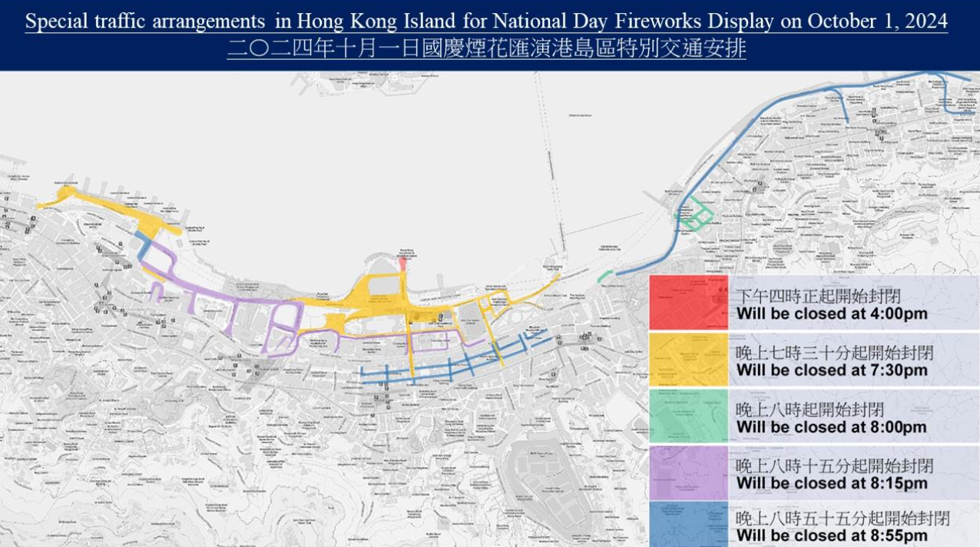The image size is (980, 547).
Task: Click the yellow 7:30pm legend swatch
Action: pos(688,360)
